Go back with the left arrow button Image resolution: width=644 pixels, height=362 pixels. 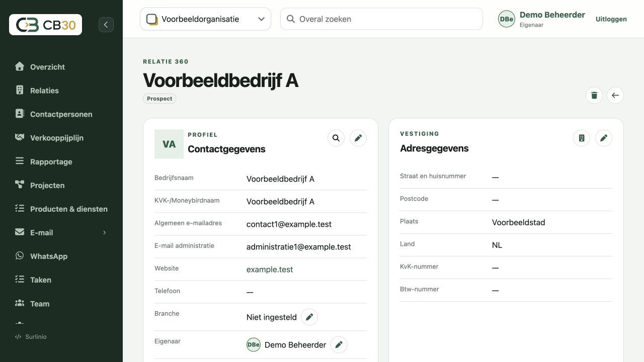(x=615, y=96)
